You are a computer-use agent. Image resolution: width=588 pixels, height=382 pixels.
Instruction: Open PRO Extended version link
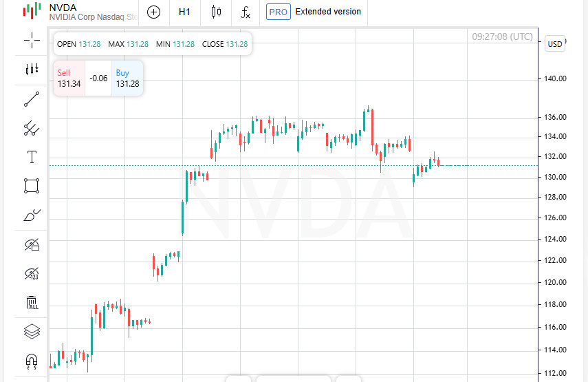[314, 12]
